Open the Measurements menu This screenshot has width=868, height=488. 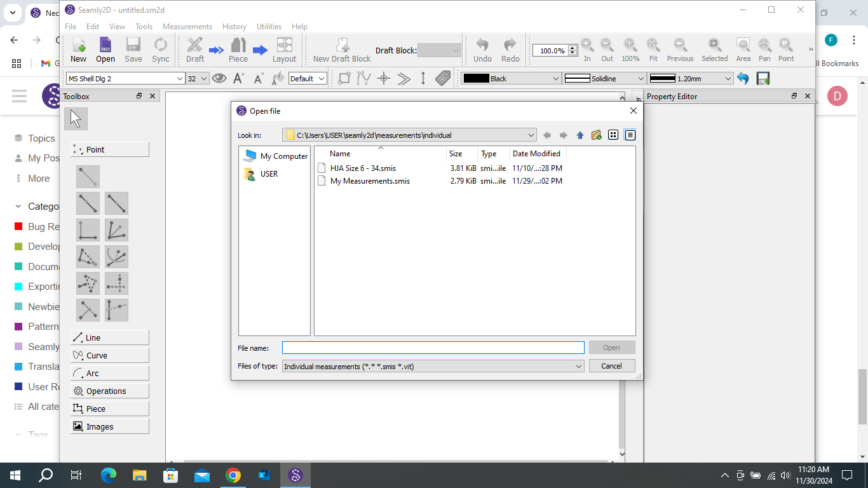click(187, 27)
